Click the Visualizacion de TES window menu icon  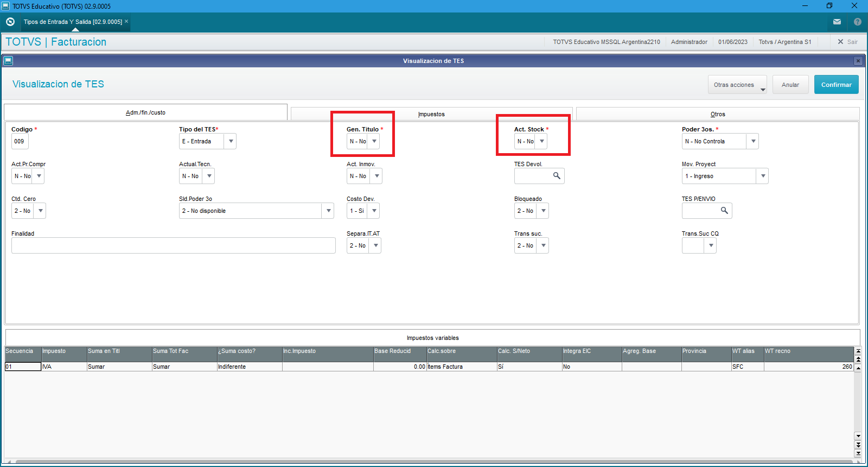pos(8,61)
